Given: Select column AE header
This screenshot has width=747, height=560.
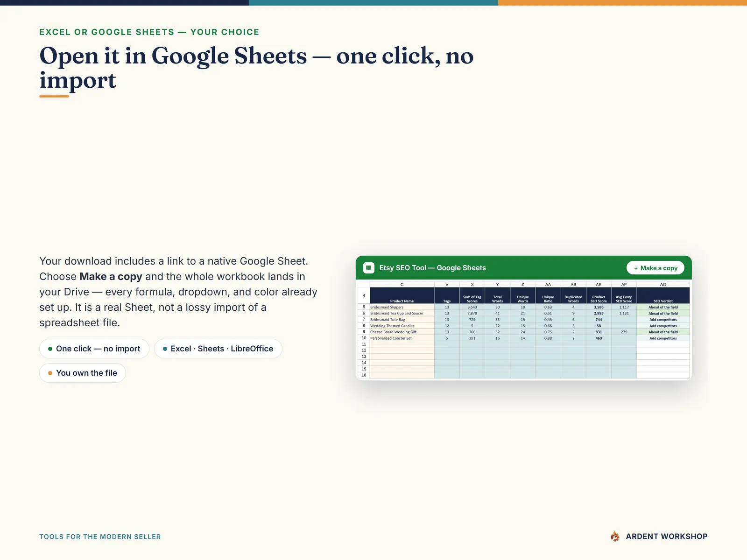Looking at the screenshot, I should click(599, 284).
